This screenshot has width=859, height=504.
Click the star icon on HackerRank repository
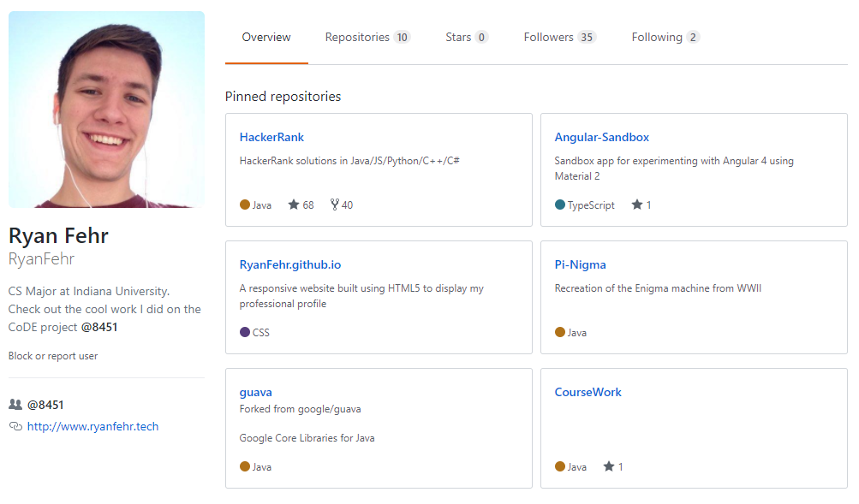coord(295,204)
